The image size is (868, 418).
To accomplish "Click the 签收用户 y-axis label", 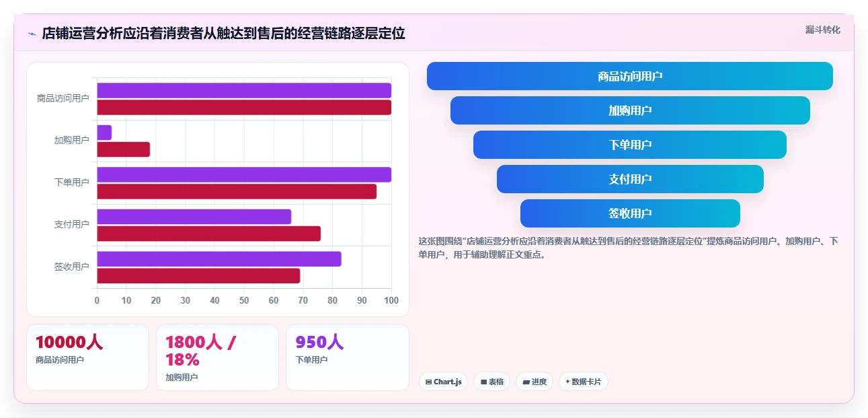I will [72, 267].
